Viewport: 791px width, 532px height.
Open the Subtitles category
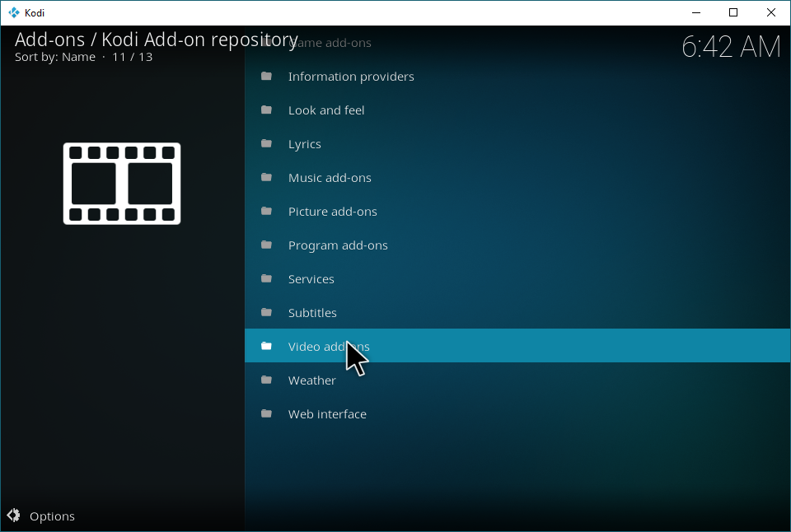(x=517, y=313)
